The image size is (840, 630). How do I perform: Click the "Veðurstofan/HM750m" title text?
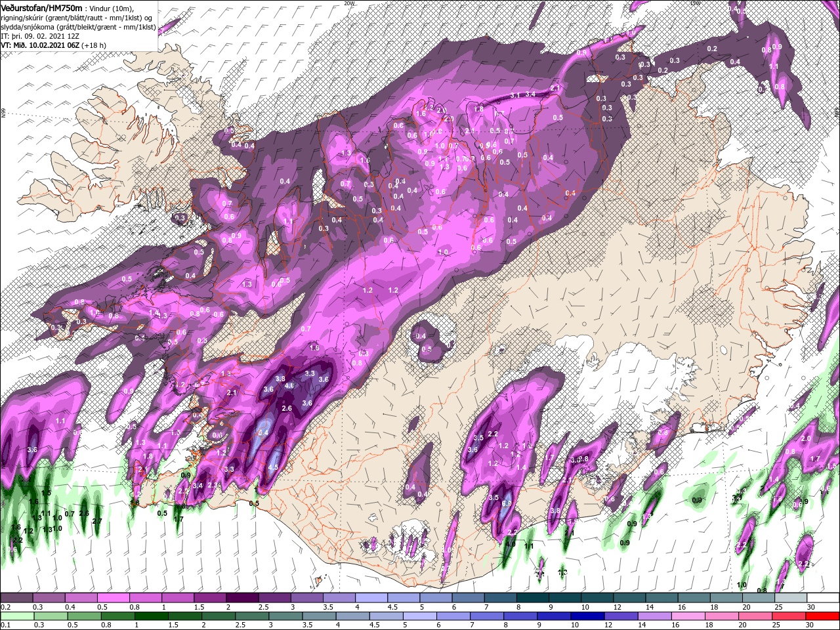42,7
